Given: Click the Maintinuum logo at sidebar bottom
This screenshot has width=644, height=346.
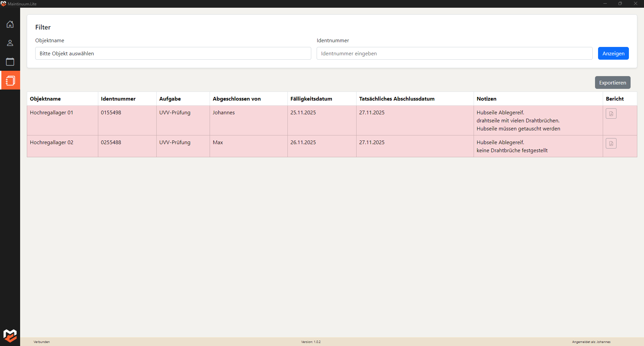Looking at the screenshot, I should [x=10, y=335].
